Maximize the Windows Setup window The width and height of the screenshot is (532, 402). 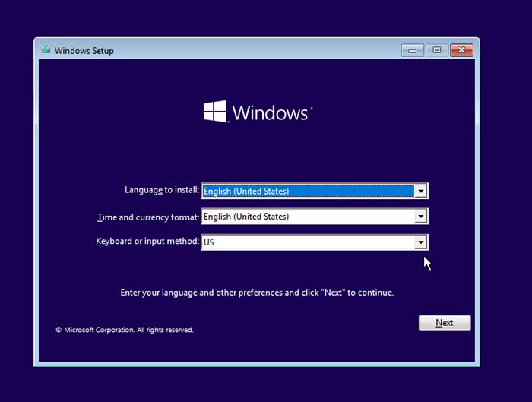[437, 50]
